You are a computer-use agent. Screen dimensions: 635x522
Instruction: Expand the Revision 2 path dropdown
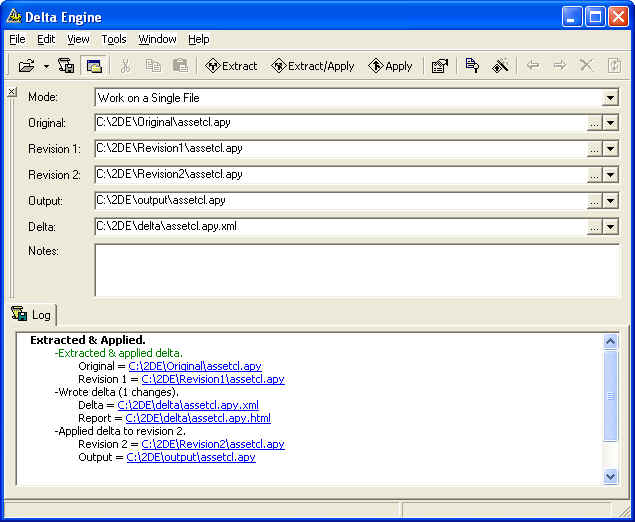click(610, 175)
